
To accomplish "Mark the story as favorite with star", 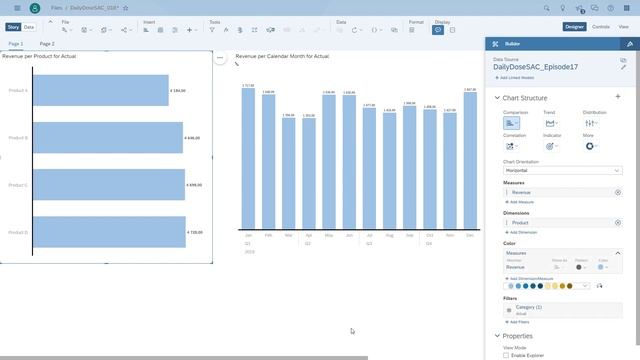I will [x=126, y=8].
